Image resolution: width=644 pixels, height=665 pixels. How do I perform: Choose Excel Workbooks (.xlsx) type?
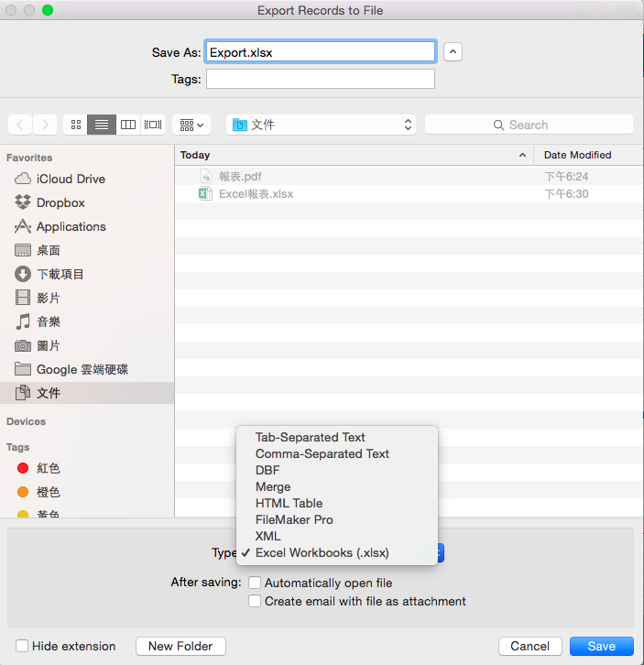[337, 553]
